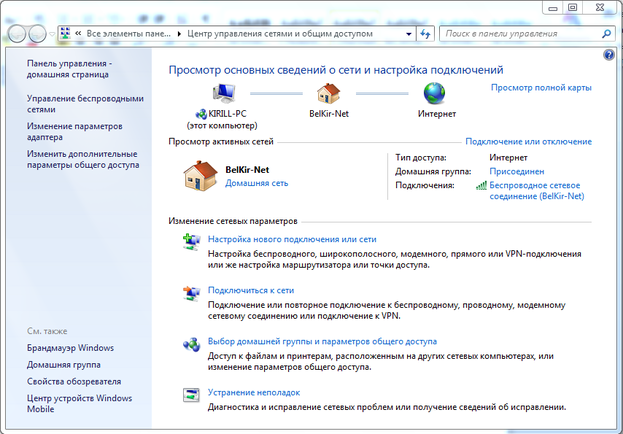Minimize the window
This screenshot has width=623, height=434.
point(553,7)
